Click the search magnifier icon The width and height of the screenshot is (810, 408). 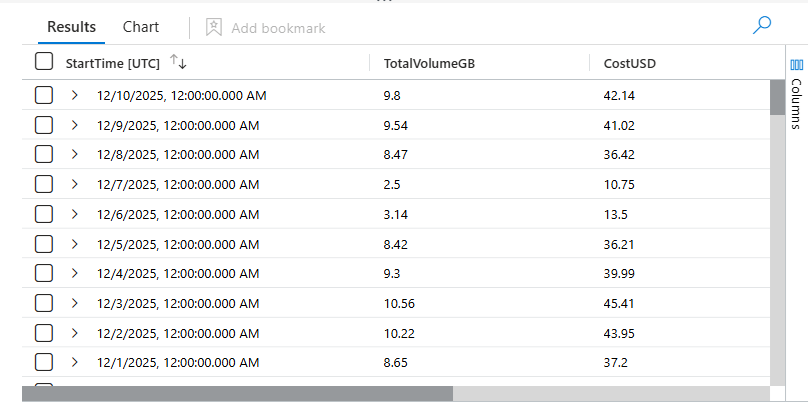[x=762, y=27]
